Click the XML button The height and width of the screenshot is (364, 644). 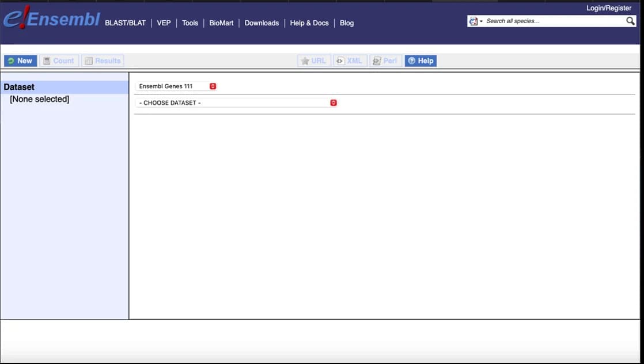point(350,61)
